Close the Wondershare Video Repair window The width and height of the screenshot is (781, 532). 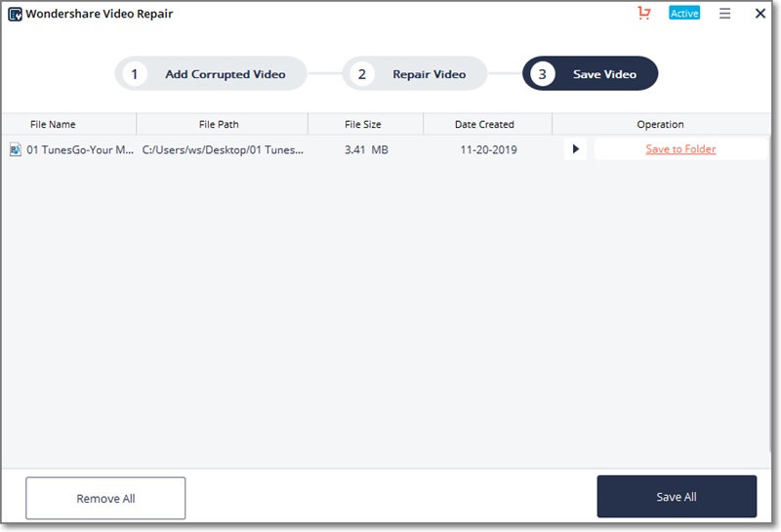pyautogui.click(x=760, y=14)
